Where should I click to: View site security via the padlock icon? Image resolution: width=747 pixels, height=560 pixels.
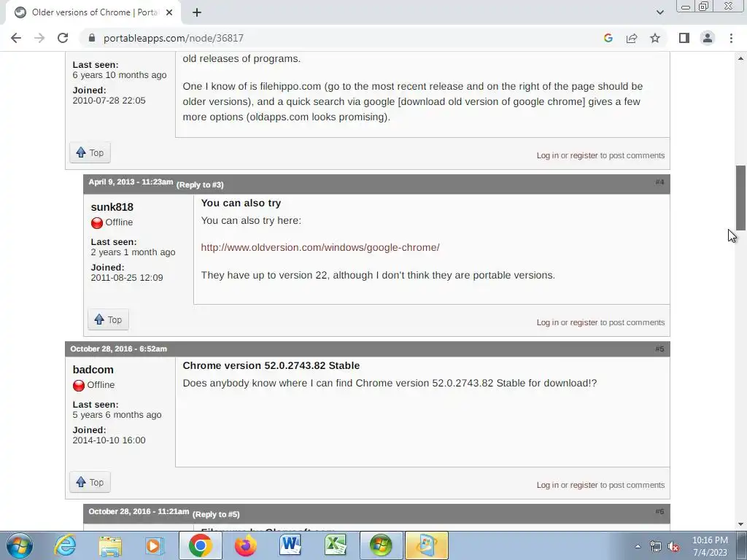[92, 38]
